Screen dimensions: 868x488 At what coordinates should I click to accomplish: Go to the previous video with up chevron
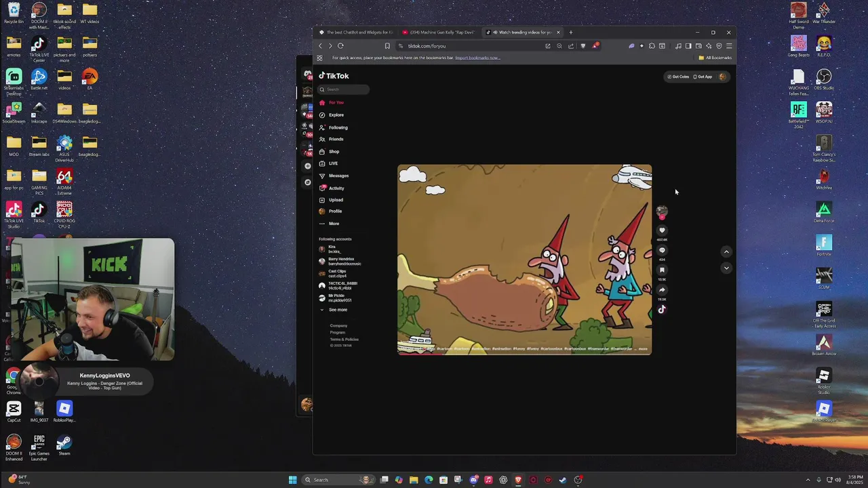tap(726, 251)
